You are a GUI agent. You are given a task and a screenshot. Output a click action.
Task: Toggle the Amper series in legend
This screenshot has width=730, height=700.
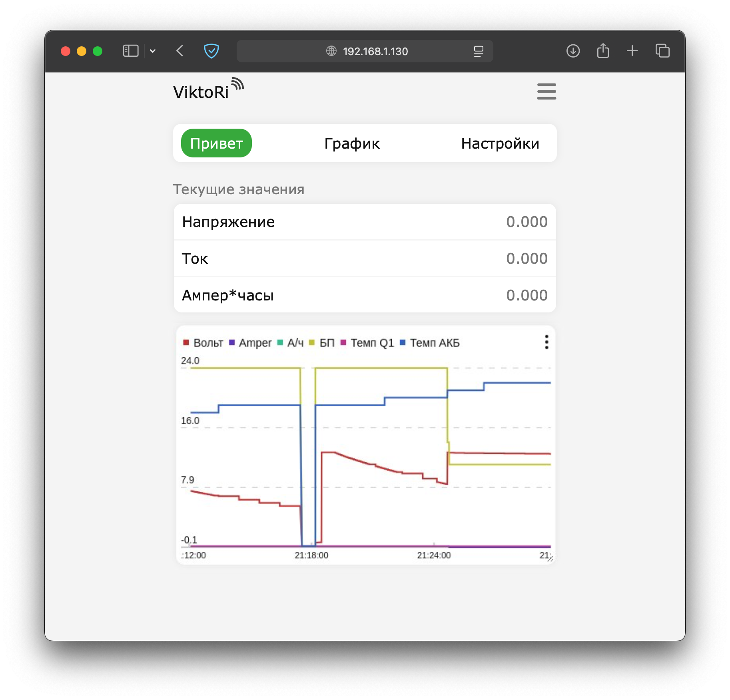tap(251, 343)
